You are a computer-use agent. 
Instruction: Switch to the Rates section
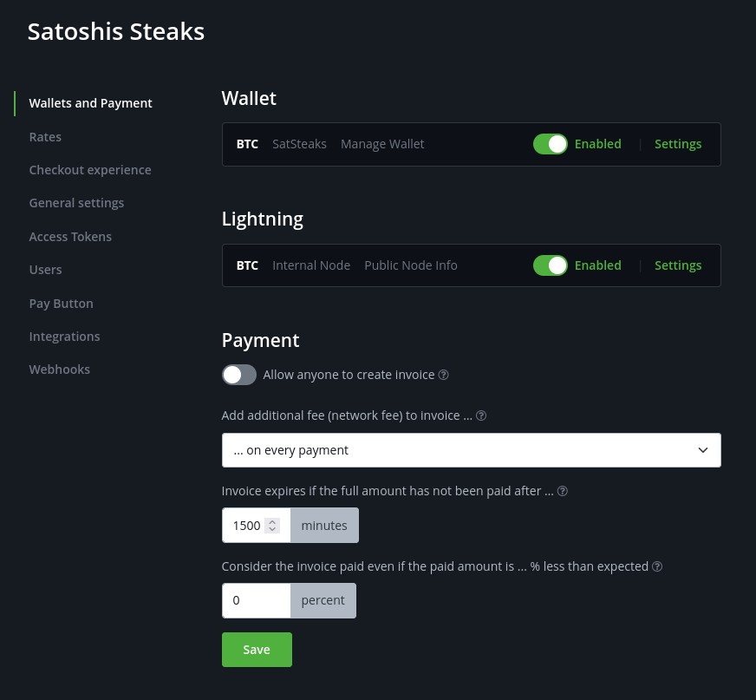point(45,136)
